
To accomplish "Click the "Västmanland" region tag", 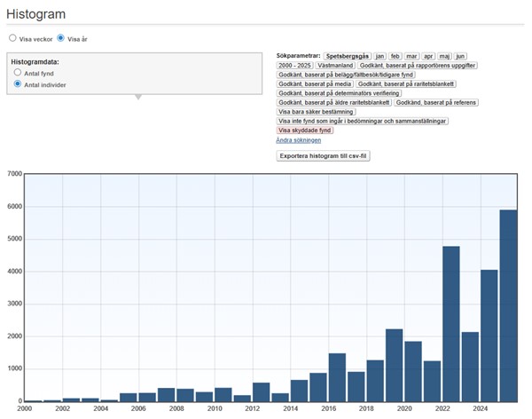I will (338, 66).
